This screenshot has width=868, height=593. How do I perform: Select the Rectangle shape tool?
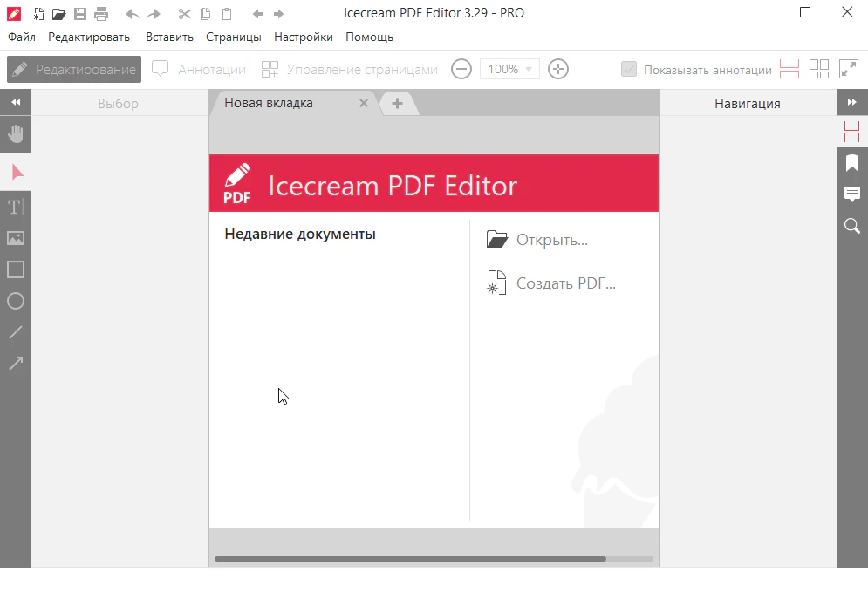(x=16, y=269)
